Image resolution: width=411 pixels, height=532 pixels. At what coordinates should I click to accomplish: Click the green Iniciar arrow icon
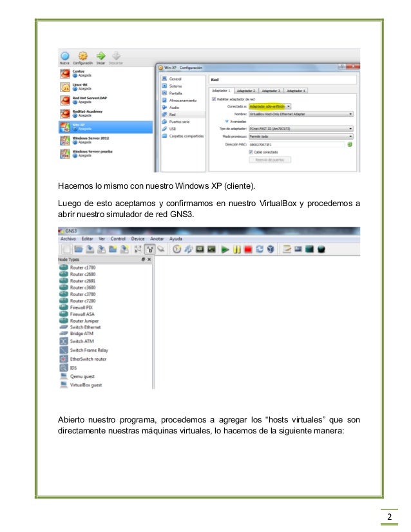coord(100,56)
